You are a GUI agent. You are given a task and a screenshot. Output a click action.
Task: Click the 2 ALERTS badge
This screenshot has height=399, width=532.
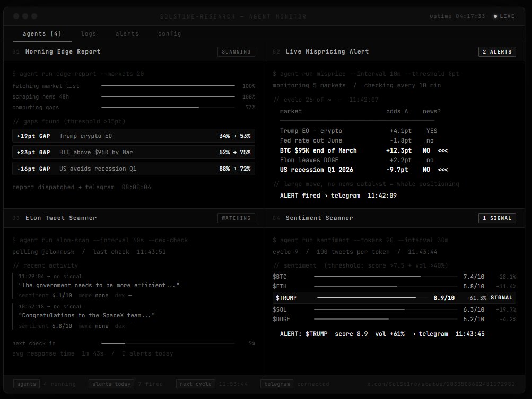[x=497, y=51]
